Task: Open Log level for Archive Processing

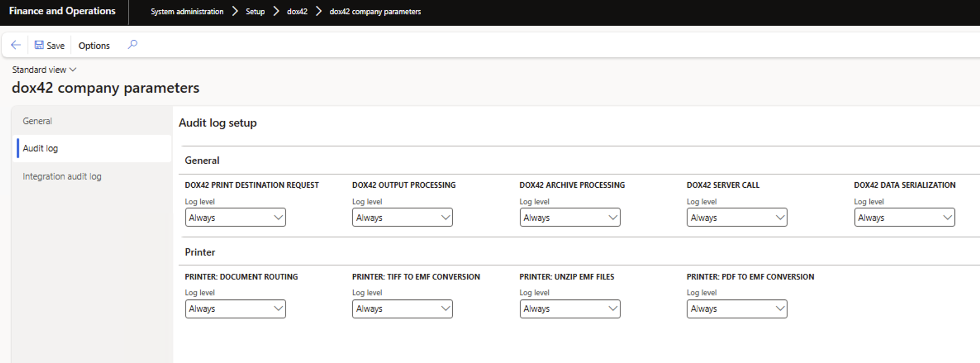Action: 570,217
